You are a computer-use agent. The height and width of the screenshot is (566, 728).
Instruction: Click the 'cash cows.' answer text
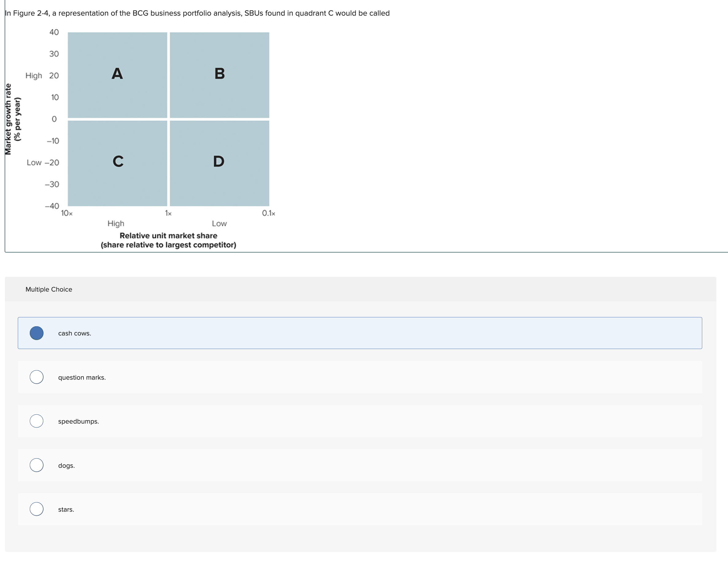point(74,333)
